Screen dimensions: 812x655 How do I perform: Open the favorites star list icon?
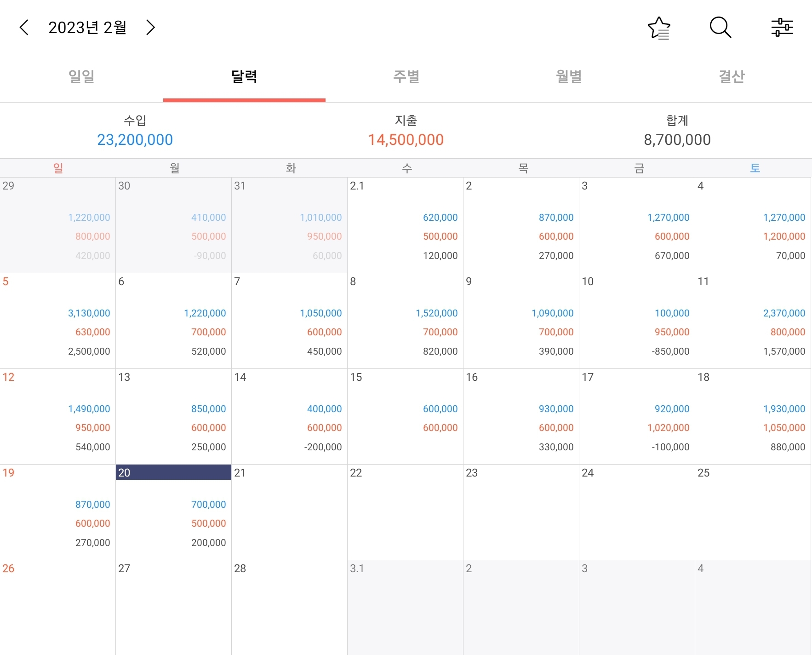tap(659, 28)
